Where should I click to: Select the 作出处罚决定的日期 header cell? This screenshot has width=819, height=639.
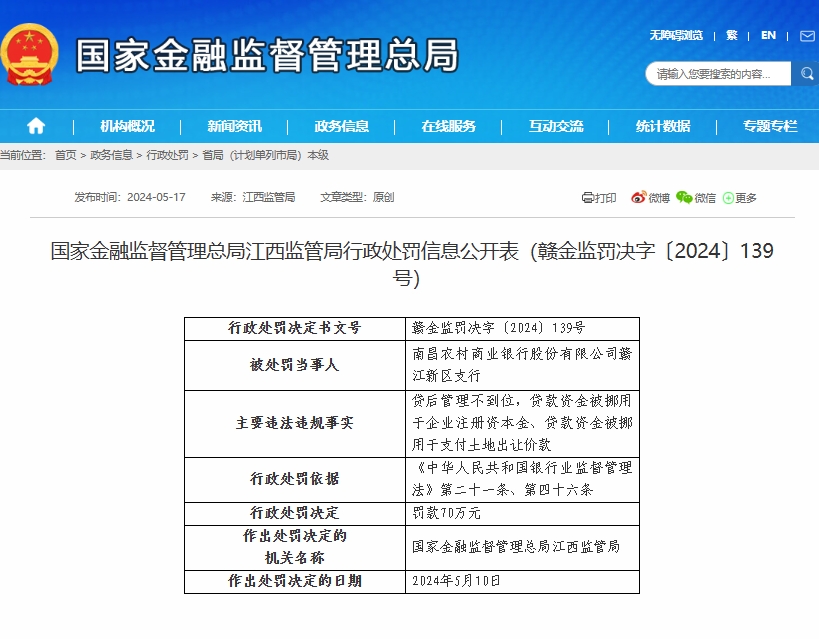click(x=295, y=582)
